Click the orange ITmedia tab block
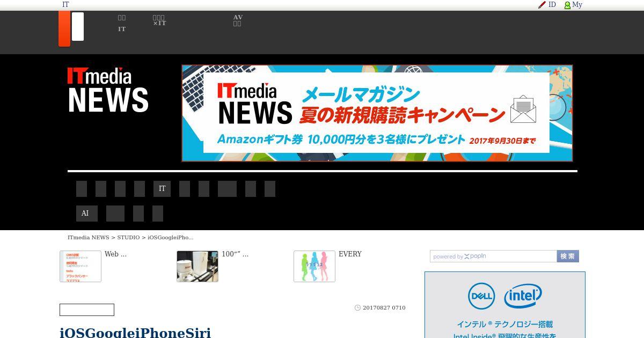644x338 pixels. pyautogui.click(x=64, y=28)
